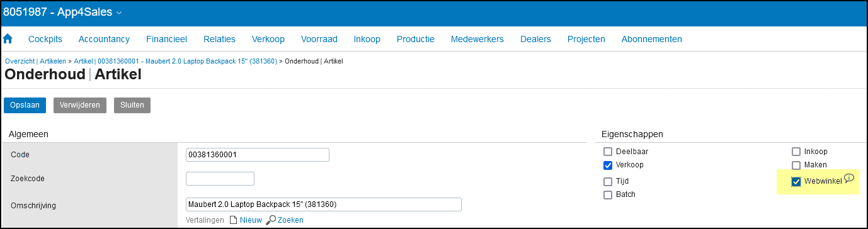The image size is (868, 229).
Task: Open the Accountancy menu
Action: [x=104, y=39]
